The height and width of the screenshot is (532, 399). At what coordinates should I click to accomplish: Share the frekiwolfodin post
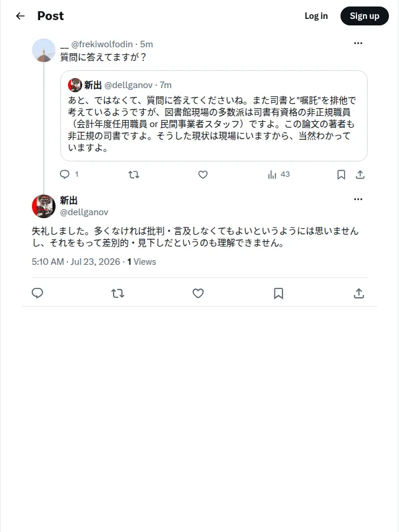pos(360,175)
